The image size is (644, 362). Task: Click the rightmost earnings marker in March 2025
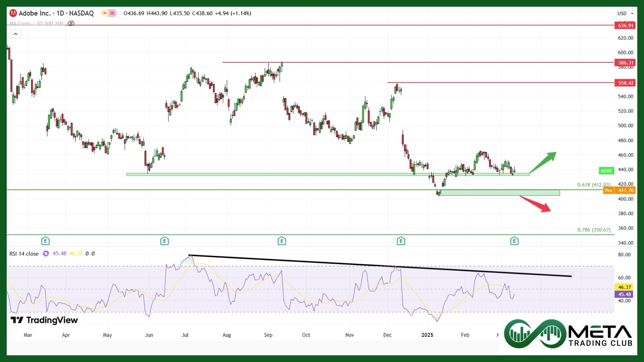(x=514, y=241)
